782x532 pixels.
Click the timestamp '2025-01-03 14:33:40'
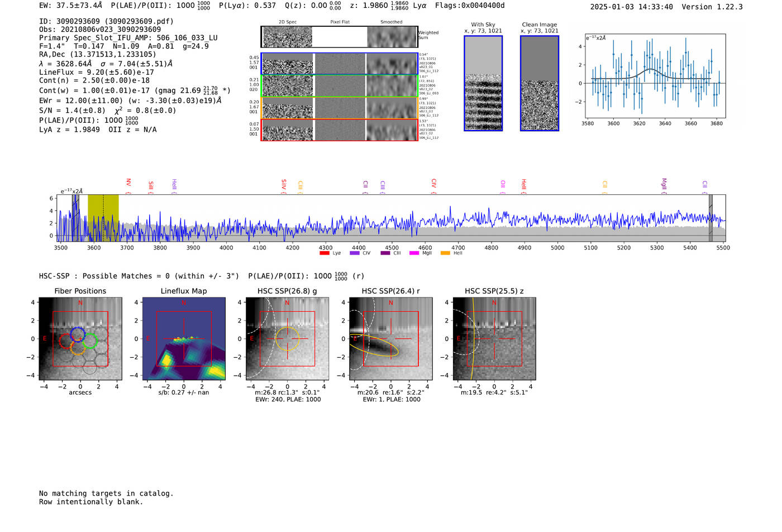(631, 7)
